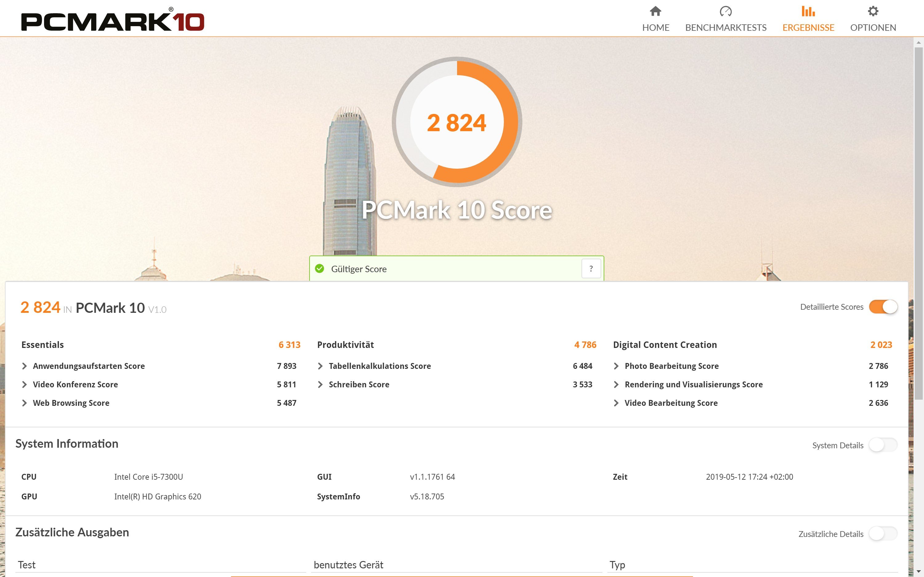924x577 pixels.
Task: Click the Test column header
Action: coord(27,565)
